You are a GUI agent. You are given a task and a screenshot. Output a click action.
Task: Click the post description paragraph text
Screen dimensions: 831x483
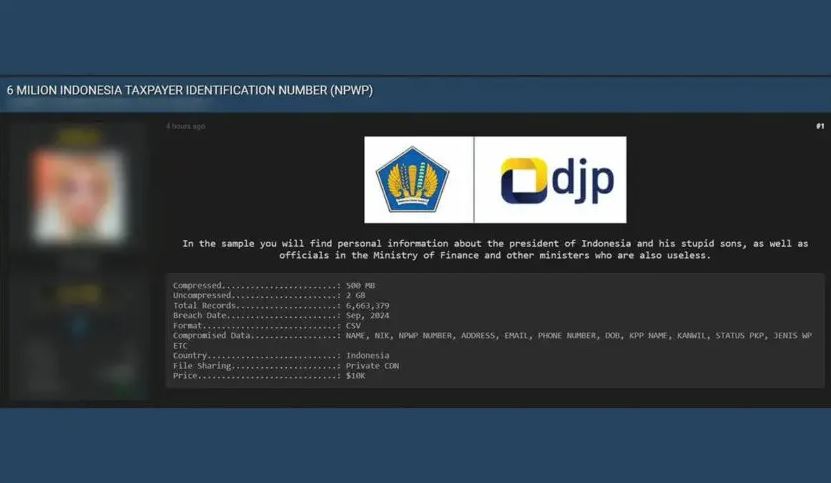495,249
